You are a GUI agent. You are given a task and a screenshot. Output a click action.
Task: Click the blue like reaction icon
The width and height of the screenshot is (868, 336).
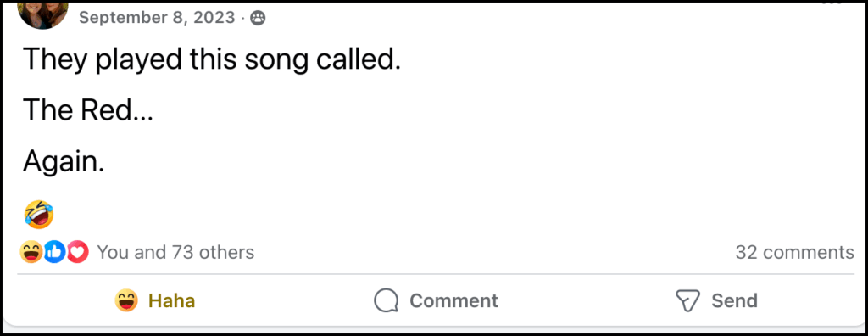[54, 252]
